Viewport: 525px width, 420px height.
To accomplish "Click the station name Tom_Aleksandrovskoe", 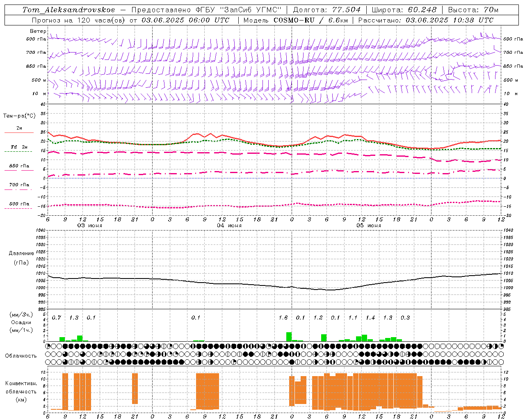I will (68, 10).
